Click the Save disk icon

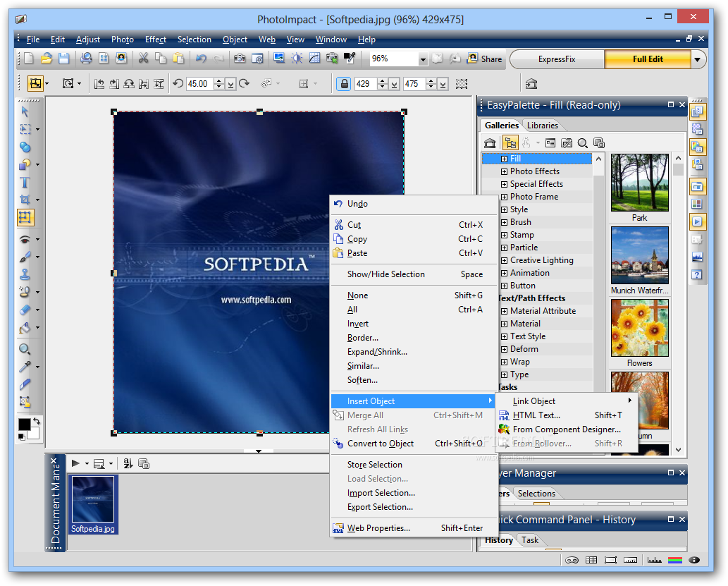63,58
